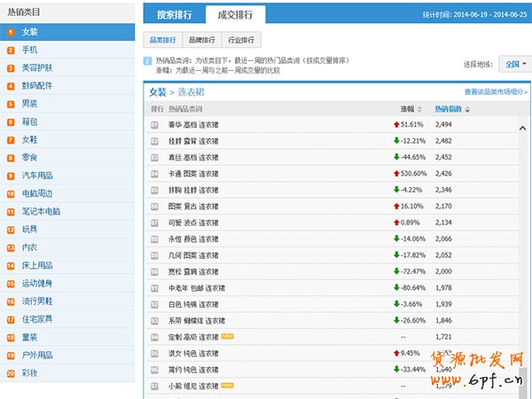Select 流行男鞋 category
The width and height of the screenshot is (532, 399).
(67, 301)
